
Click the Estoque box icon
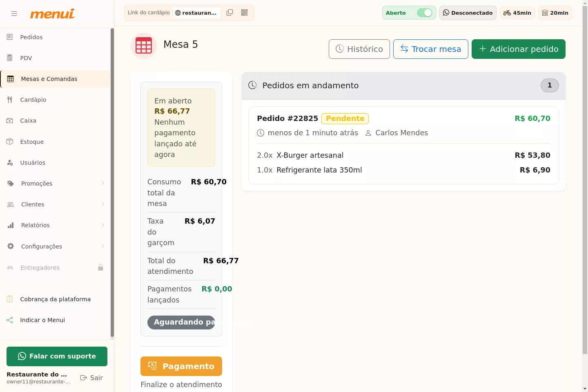click(10, 142)
